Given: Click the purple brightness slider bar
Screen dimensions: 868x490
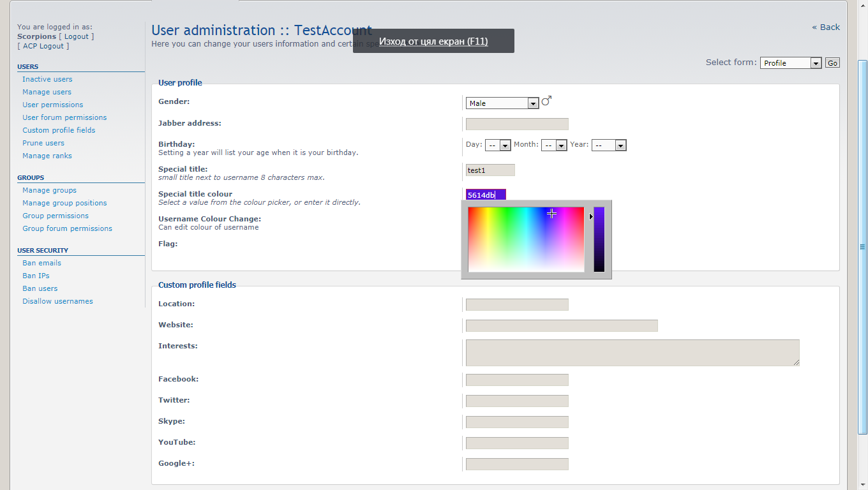Looking at the screenshot, I should click(x=599, y=239).
